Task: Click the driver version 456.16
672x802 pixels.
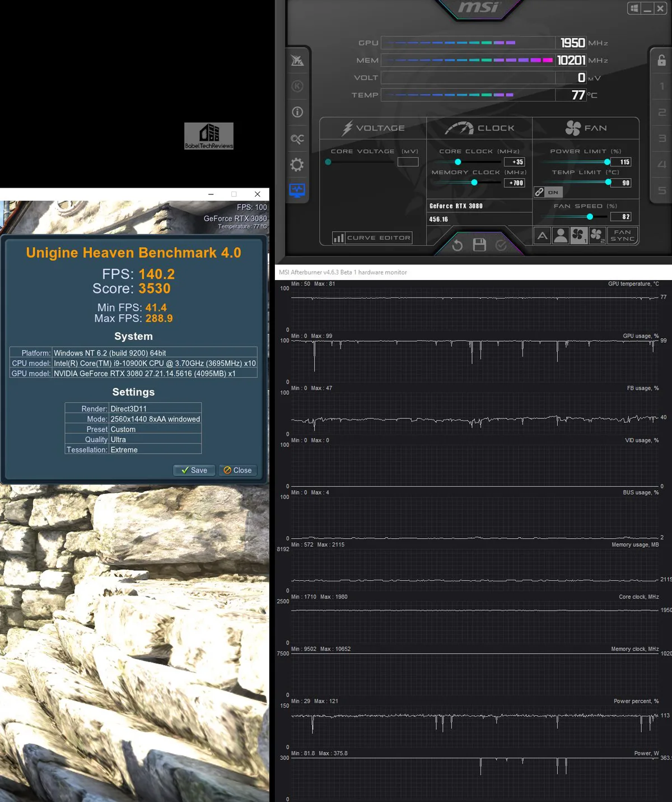Action: pyautogui.click(x=438, y=220)
